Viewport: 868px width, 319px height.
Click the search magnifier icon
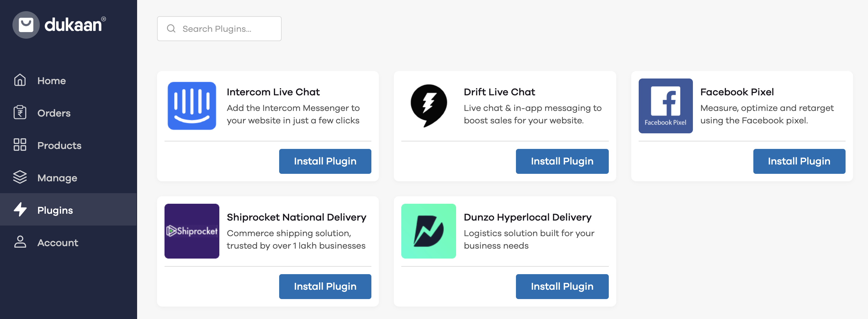[171, 29]
